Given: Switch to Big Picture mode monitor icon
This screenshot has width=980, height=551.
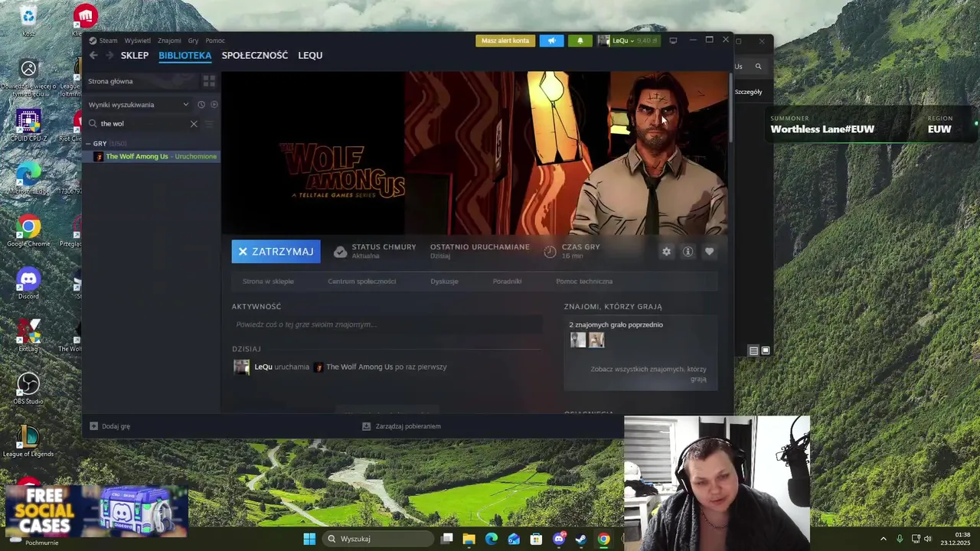Looking at the screenshot, I should (x=673, y=41).
